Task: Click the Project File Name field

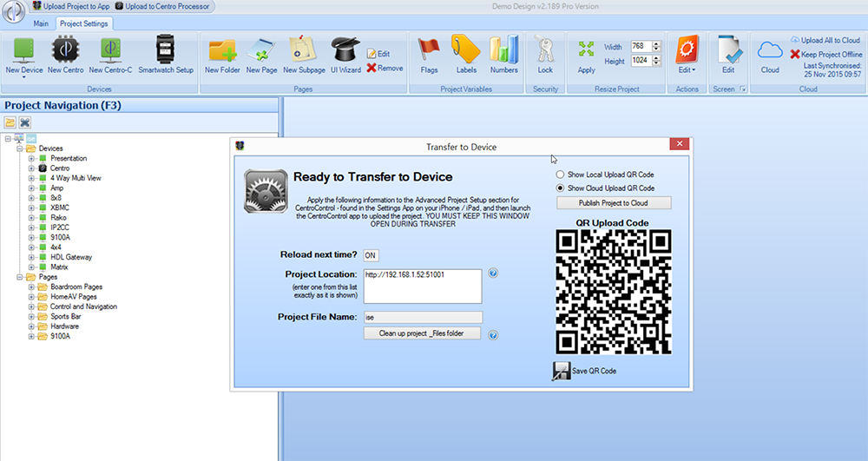Action: coord(423,317)
